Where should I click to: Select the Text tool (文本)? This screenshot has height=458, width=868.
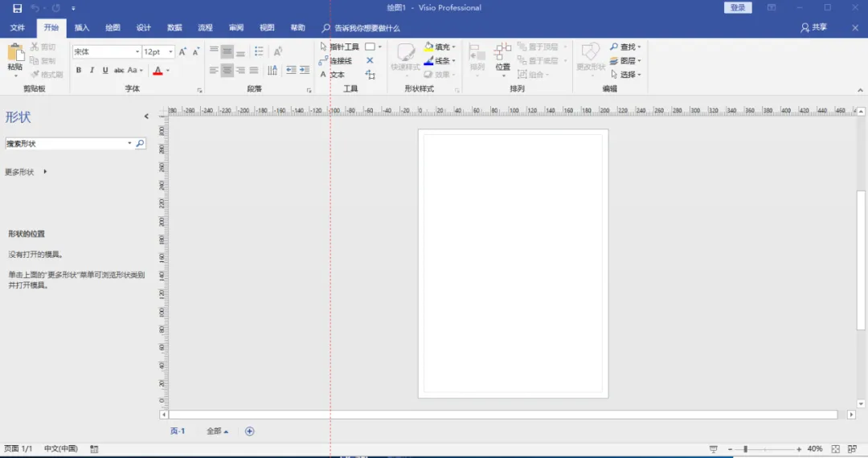click(332, 75)
